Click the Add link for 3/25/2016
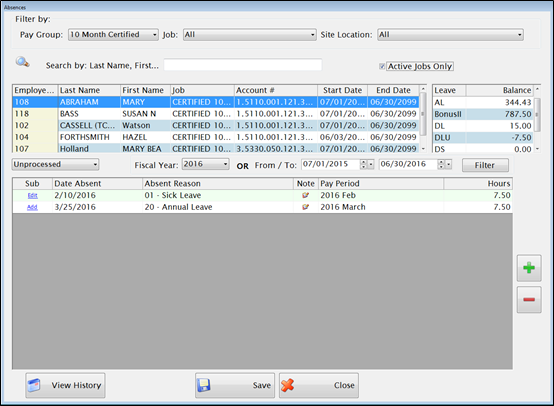The image size is (554, 406). click(32, 207)
